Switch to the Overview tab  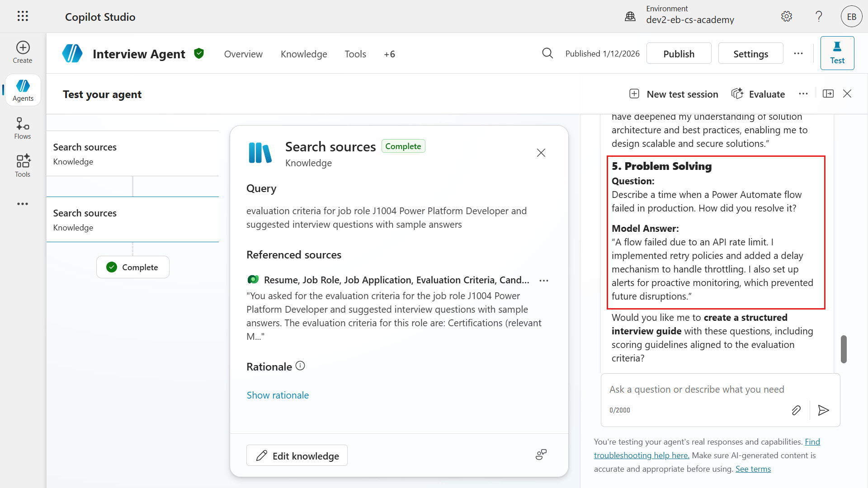[x=243, y=54]
